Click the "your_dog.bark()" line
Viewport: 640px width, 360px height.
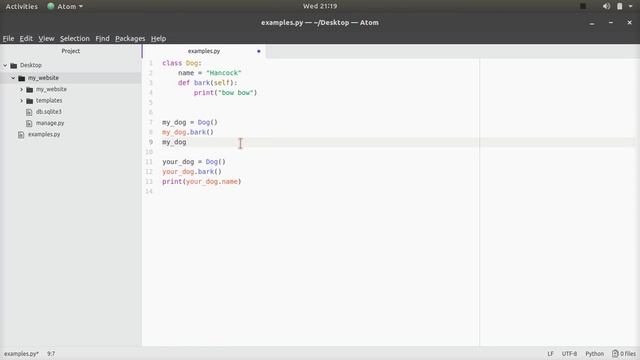click(192, 172)
